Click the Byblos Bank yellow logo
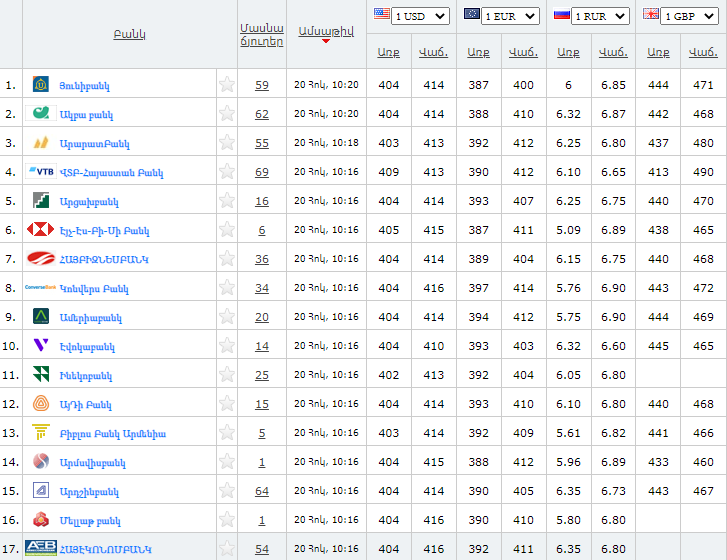This screenshot has width=727, height=560. [41, 433]
